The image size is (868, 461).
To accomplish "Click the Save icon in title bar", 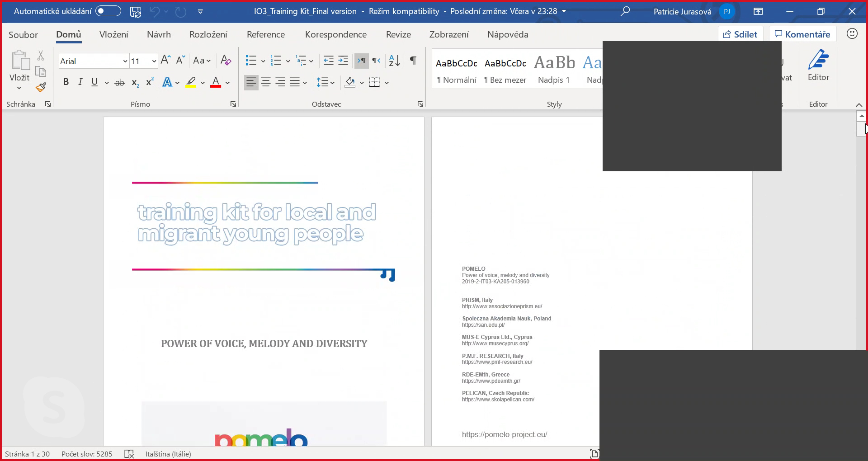I will [x=135, y=11].
